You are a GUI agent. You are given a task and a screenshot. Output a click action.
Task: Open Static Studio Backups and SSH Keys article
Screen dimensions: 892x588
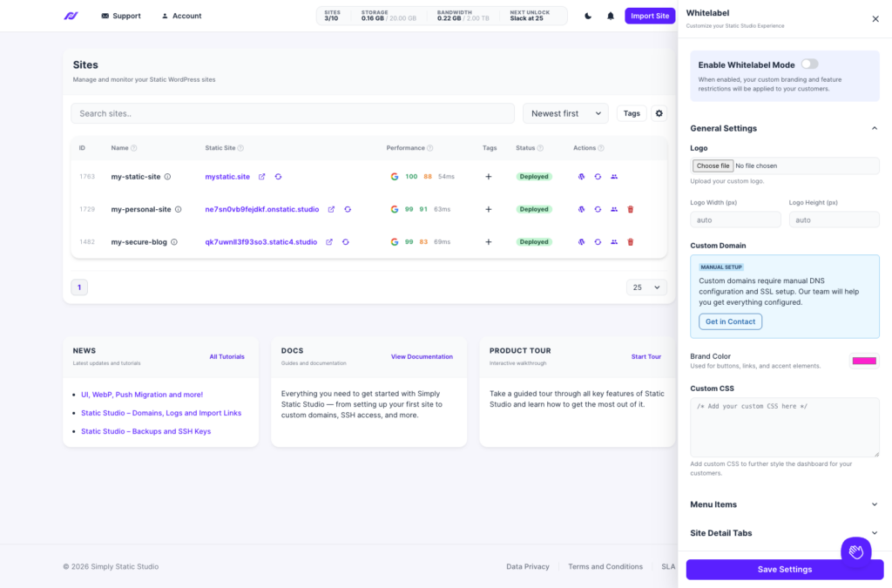coord(145,431)
